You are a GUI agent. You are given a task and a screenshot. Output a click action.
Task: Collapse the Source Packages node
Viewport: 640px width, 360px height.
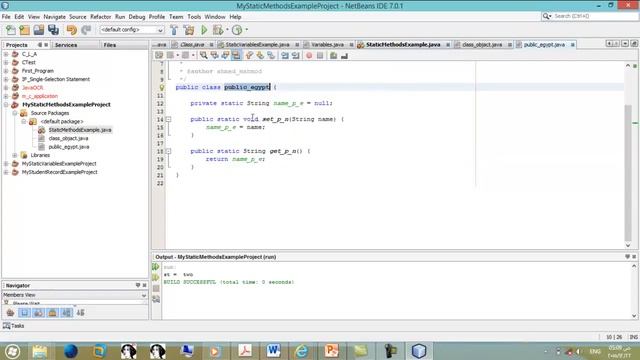[x=15, y=113]
